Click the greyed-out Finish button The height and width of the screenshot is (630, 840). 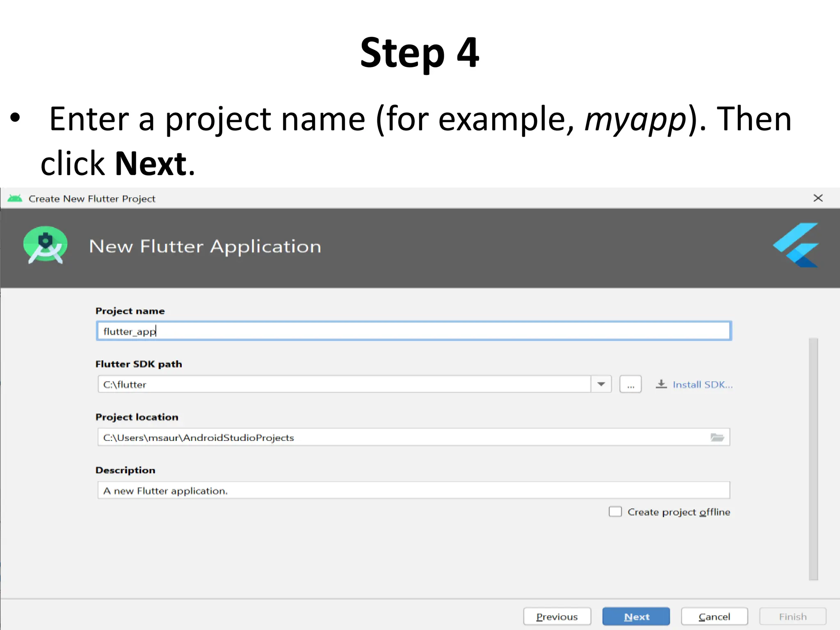click(x=793, y=616)
